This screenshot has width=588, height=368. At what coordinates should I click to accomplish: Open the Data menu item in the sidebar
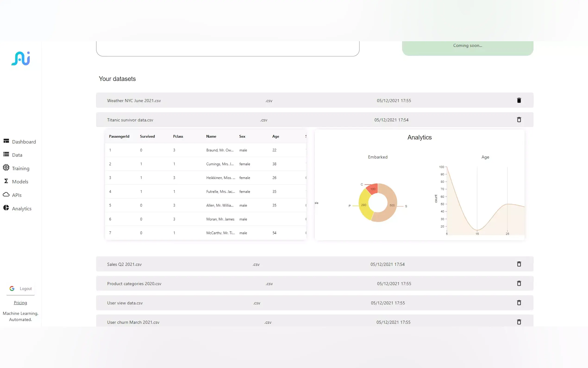tap(17, 155)
